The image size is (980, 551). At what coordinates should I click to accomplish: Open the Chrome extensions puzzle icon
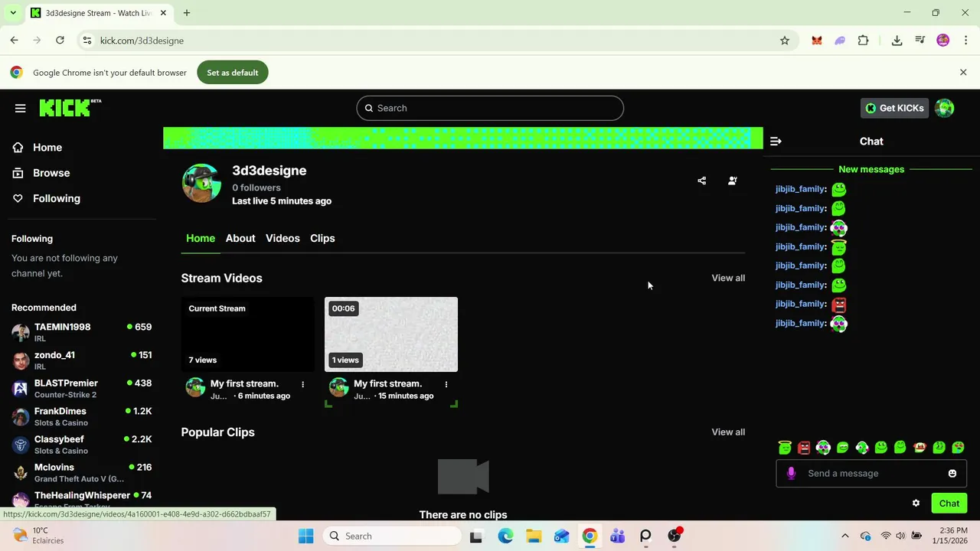[x=863, y=41]
